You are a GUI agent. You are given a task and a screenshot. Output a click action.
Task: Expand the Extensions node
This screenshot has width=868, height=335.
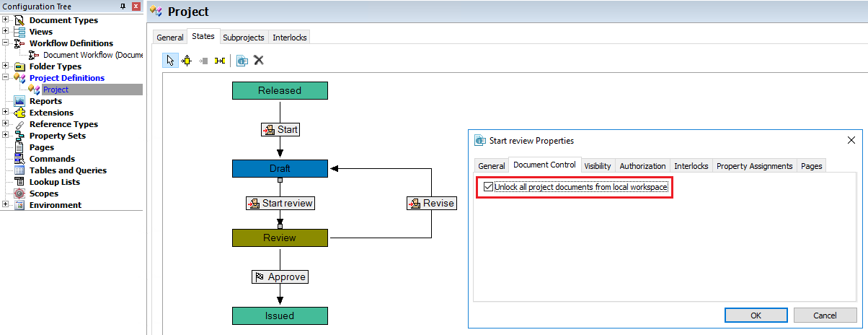pyautogui.click(x=6, y=113)
